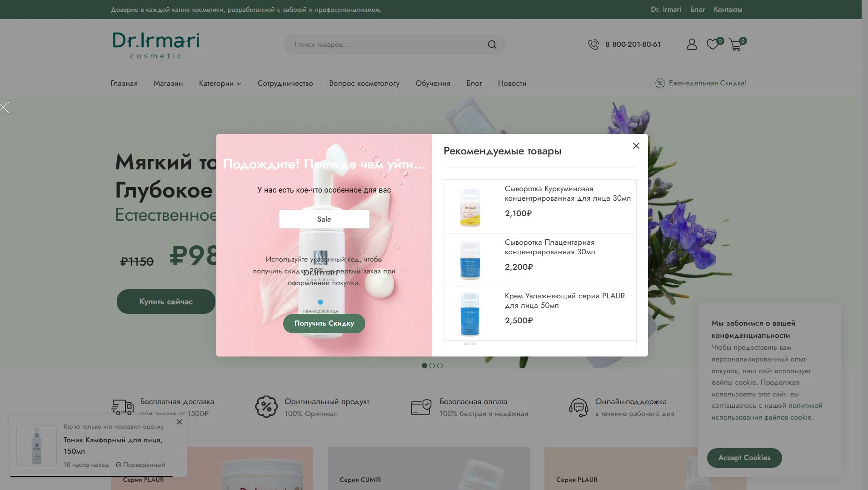This screenshot has height=490, width=868.
Task: Open Тоник Камфорный для лица title
Action: point(113,445)
